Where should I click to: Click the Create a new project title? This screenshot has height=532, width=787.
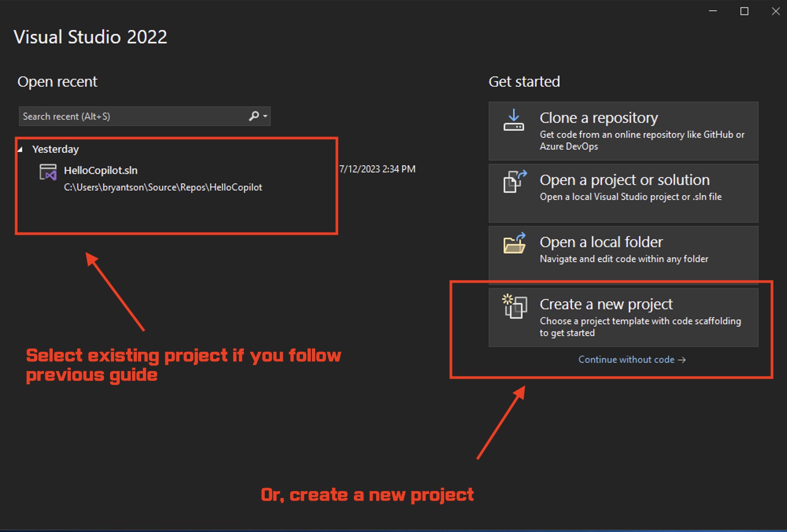point(606,304)
